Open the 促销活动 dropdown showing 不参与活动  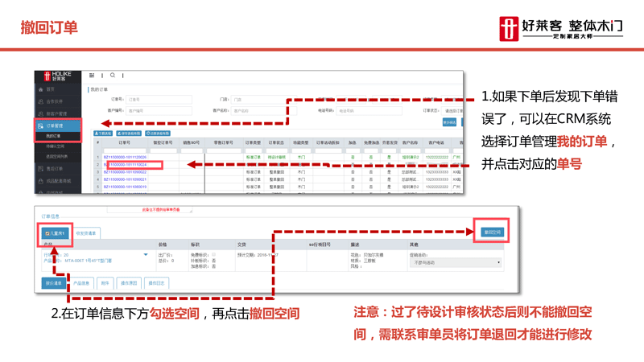pyautogui.click(x=456, y=263)
